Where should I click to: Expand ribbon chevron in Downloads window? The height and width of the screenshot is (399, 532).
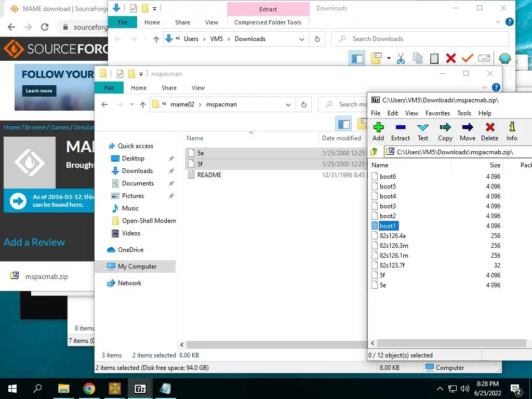(x=498, y=22)
